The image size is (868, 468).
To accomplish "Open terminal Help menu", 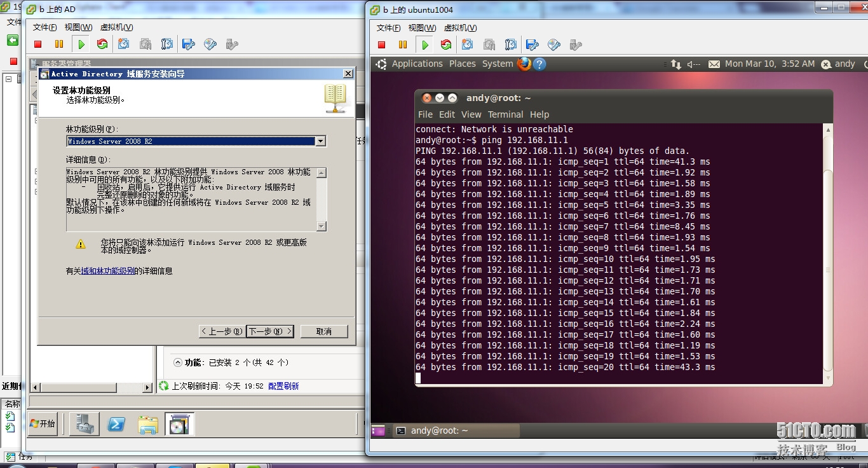I will [539, 114].
